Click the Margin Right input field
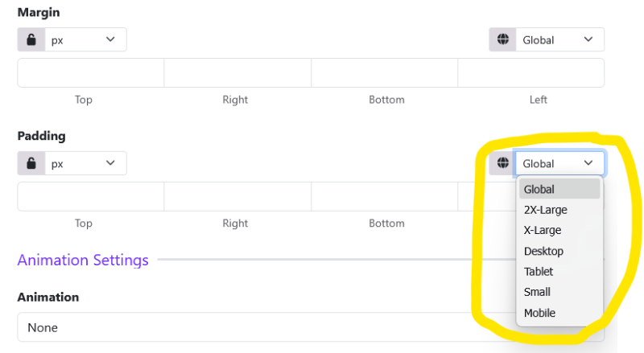 tap(237, 73)
